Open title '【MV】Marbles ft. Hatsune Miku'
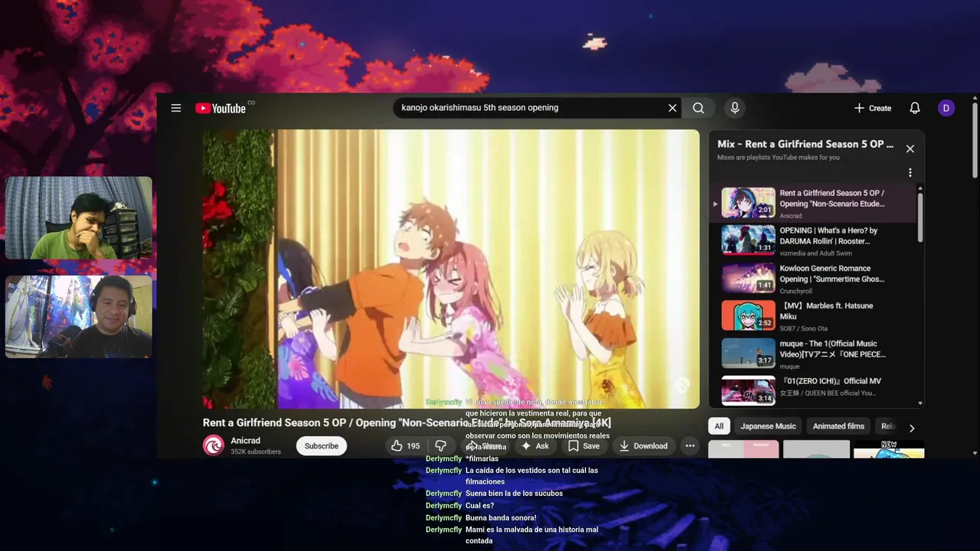 [826, 311]
